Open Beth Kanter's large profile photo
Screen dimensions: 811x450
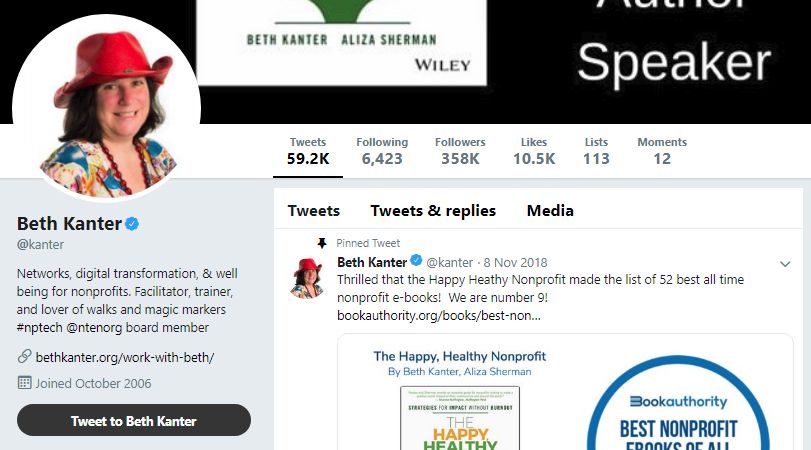(x=107, y=109)
